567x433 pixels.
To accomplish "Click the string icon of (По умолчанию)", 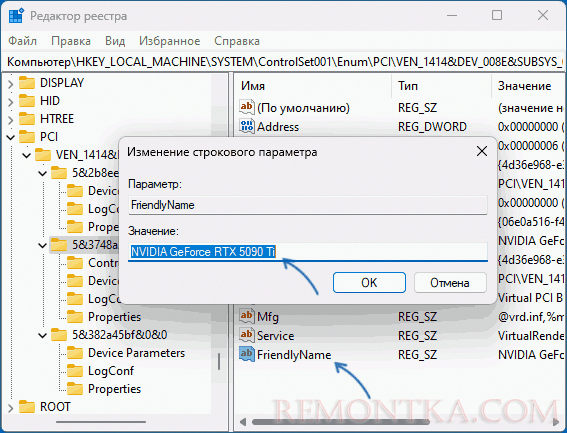I will 247,107.
